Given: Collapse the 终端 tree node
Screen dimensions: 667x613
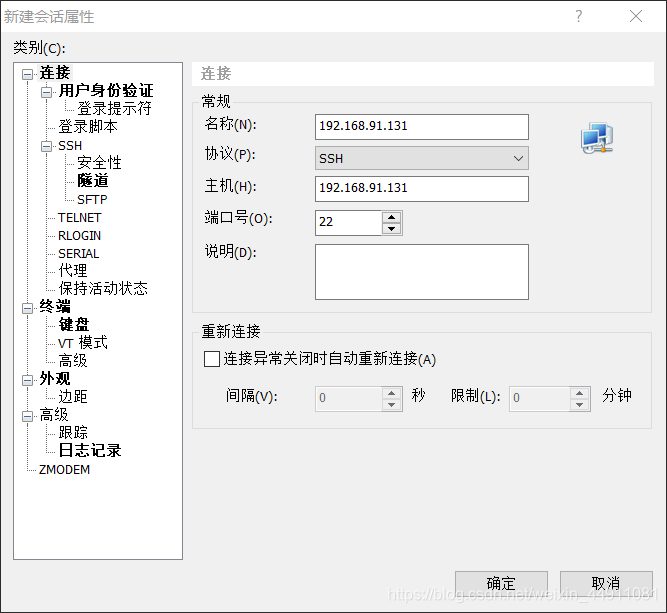Looking at the screenshot, I should point(27,308).
